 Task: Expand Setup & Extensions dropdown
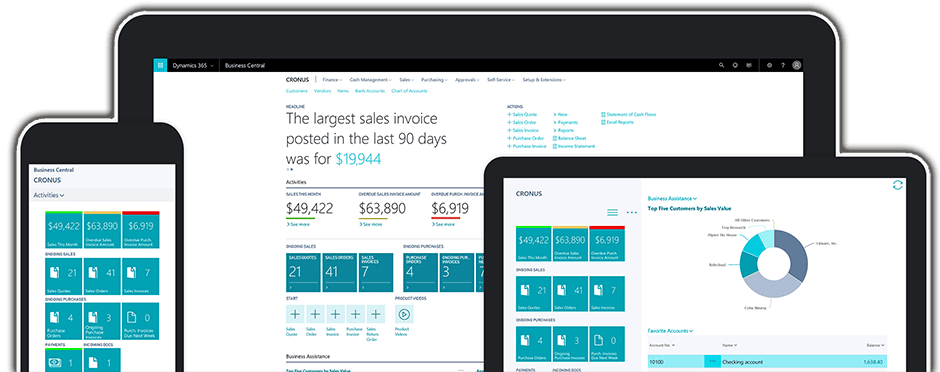pos(544,80)
